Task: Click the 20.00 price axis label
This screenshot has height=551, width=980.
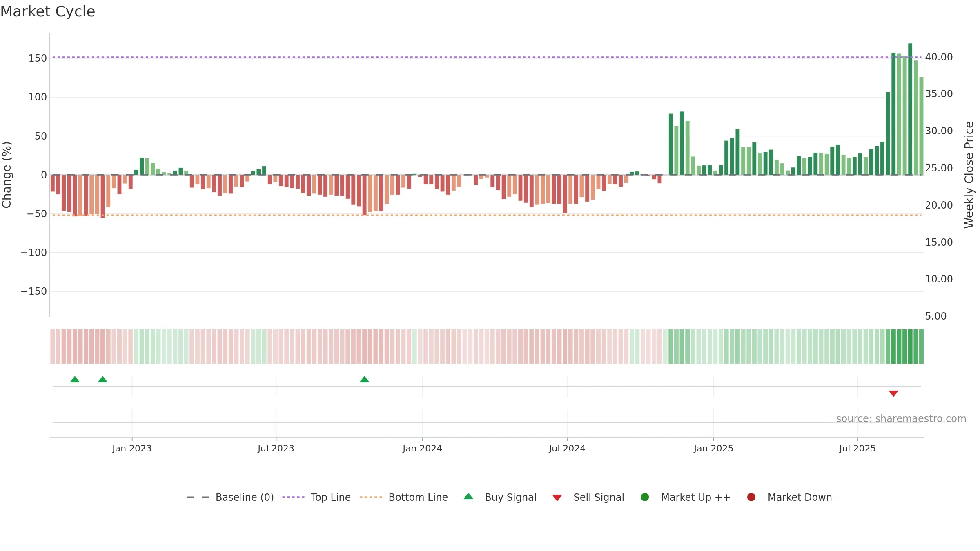Action: tap(939, 205)
